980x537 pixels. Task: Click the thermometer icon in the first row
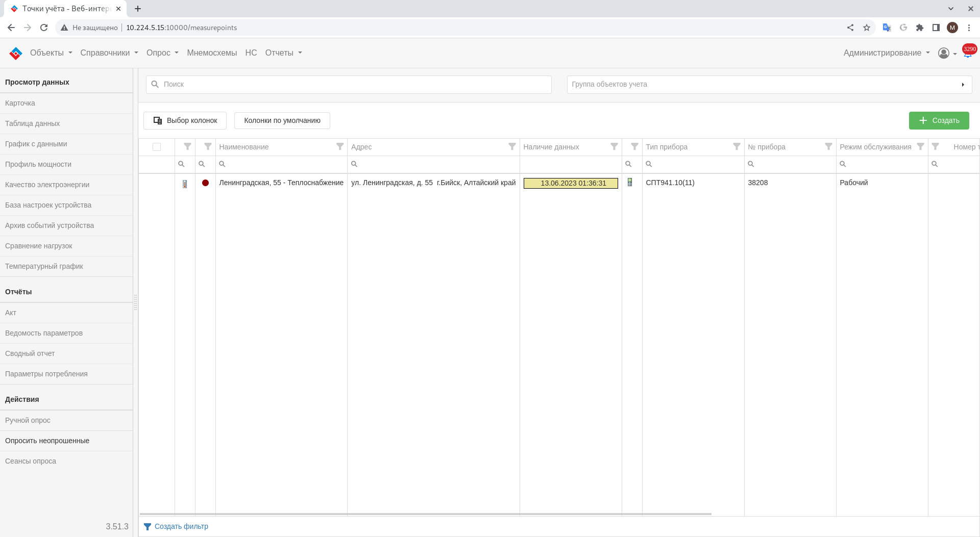[x=185, y=184]
